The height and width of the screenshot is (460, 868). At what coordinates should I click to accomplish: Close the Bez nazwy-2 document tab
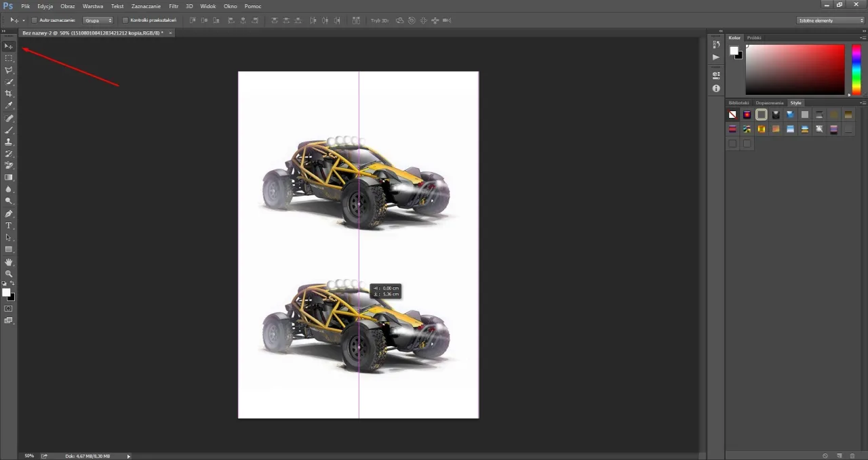[x=170, y=33]
